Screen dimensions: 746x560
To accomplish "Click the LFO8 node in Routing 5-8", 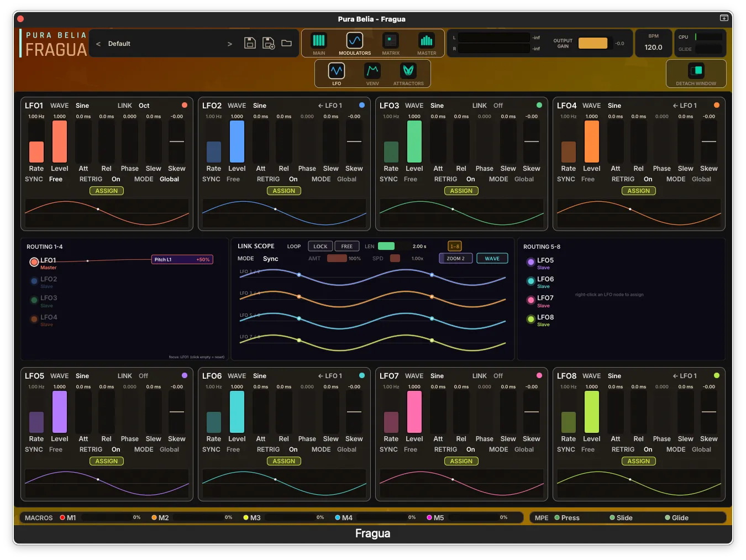I will [x=531, y=319].
